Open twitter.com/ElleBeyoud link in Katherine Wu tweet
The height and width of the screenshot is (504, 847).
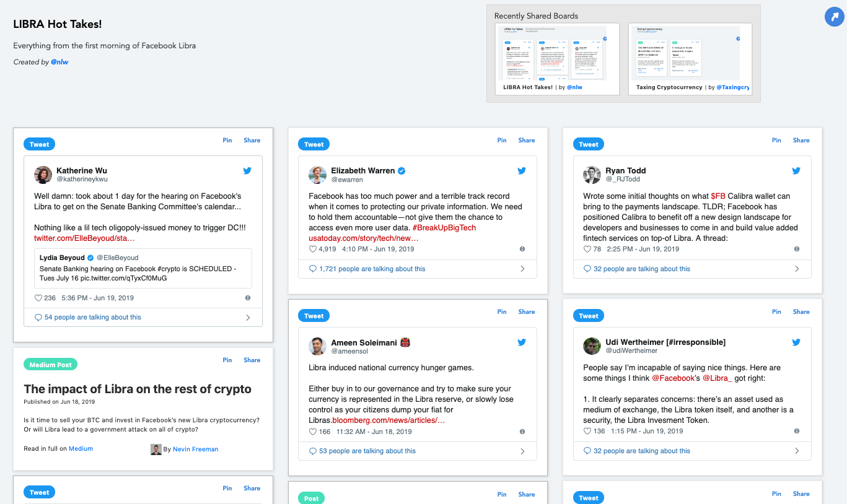point(84,238)
